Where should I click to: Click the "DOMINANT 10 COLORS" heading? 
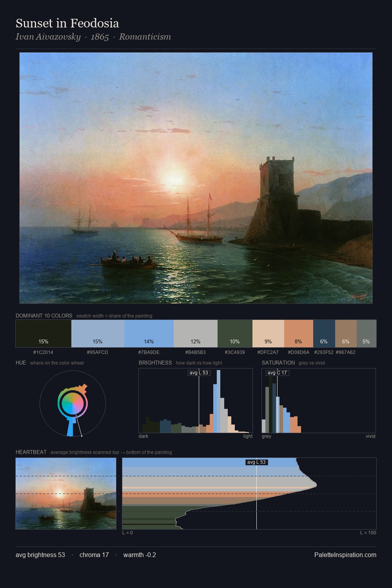click(44, 316)
